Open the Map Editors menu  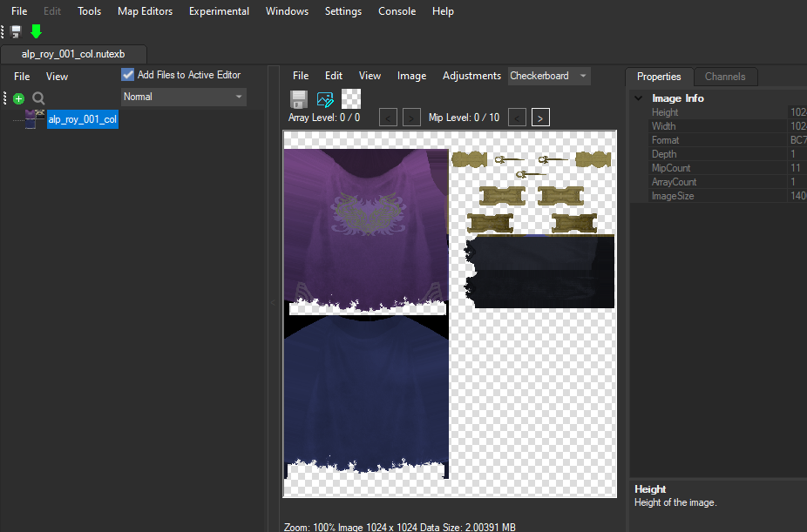[145, 11]
